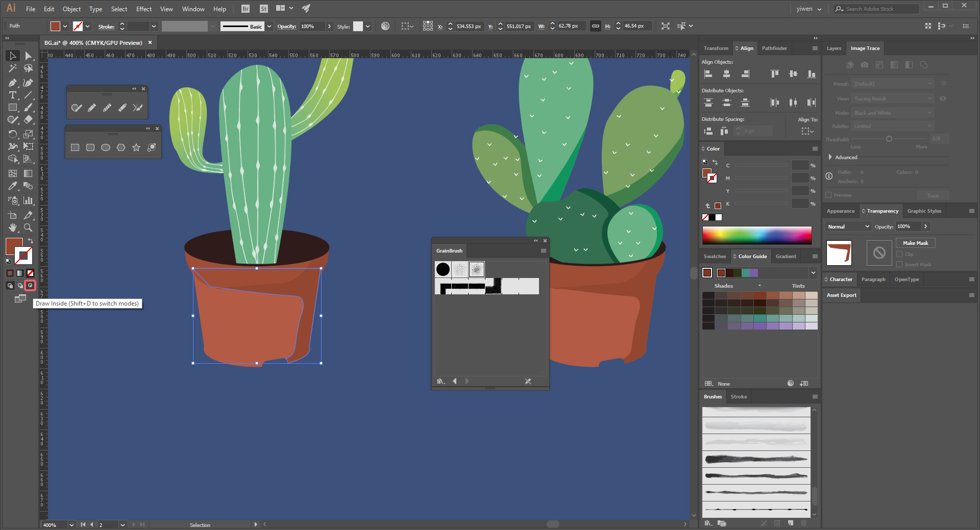This screenshot has width=980, height=530.
Task: Click the Opacity label link in the control bar
Action: [287, 27]
